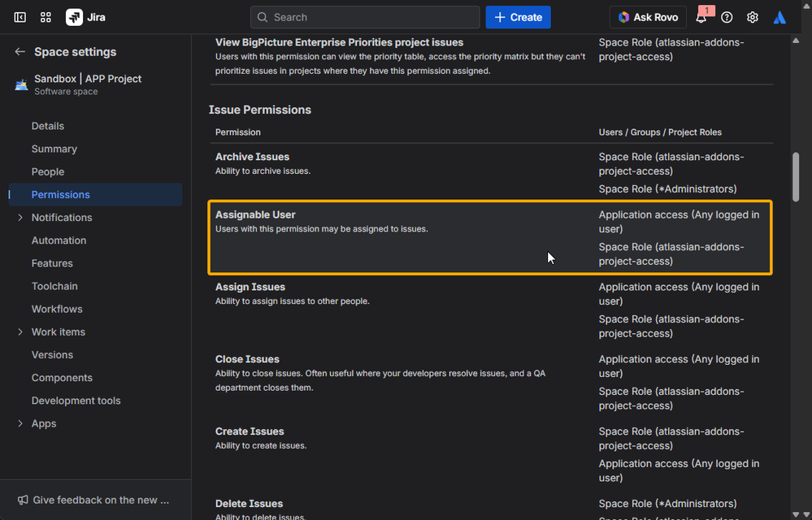Click 'Ability to archive issues.' description
Image resolution: width=812 pixels, height=520 pixels.
pyautogui.click(x=263, y=171)
